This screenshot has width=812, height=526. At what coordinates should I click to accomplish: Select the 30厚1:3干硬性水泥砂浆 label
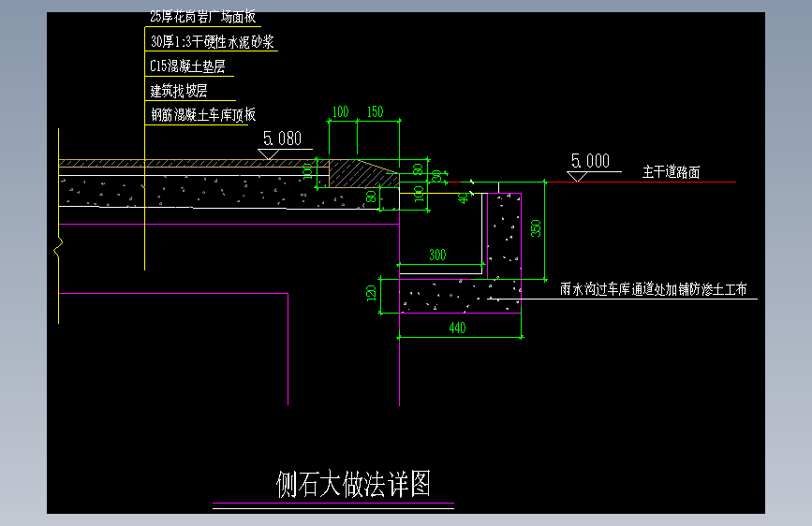point(212,42)
